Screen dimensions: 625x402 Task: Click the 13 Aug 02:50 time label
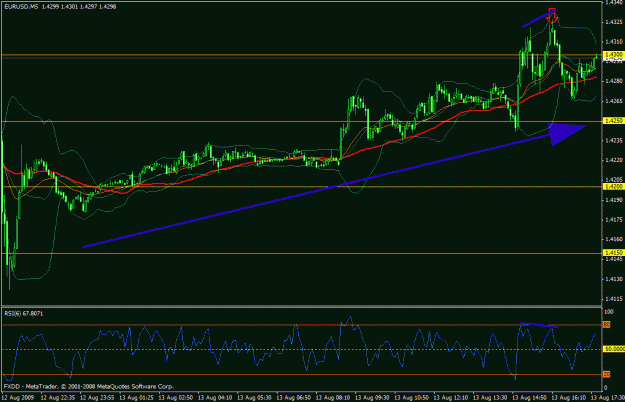[x=176, y=398]
